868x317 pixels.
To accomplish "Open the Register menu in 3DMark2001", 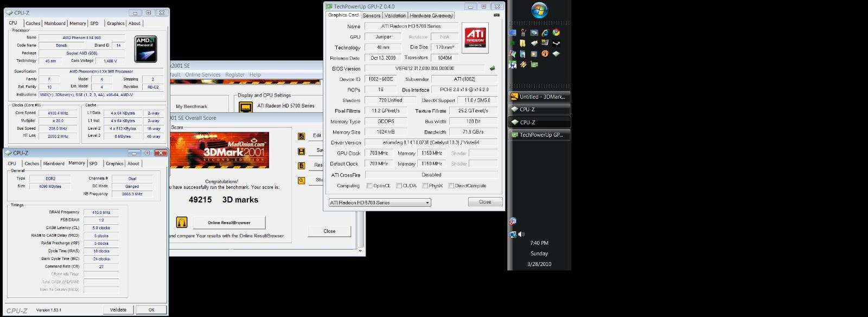I will coord(235,74).
